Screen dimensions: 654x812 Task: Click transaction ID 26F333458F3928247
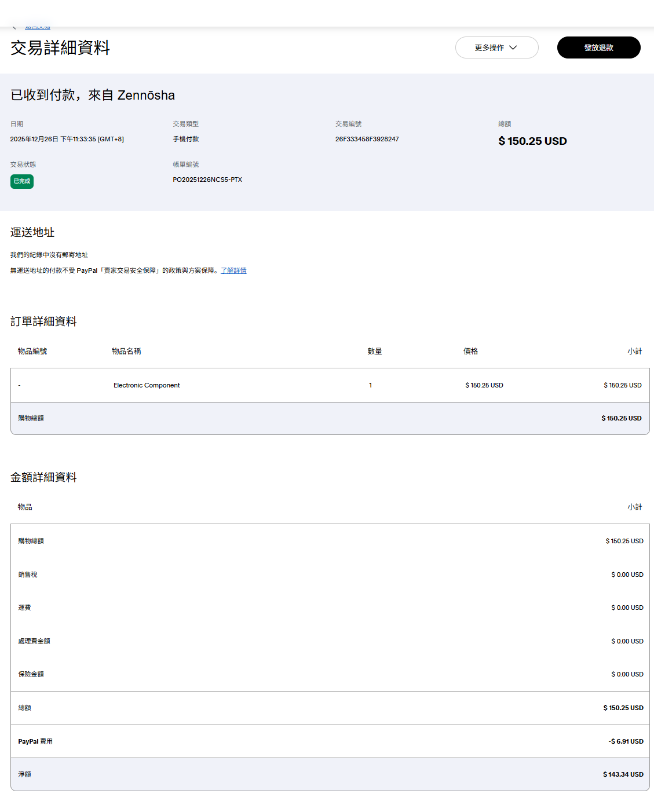pyautogui.click(x=367, y=139)
